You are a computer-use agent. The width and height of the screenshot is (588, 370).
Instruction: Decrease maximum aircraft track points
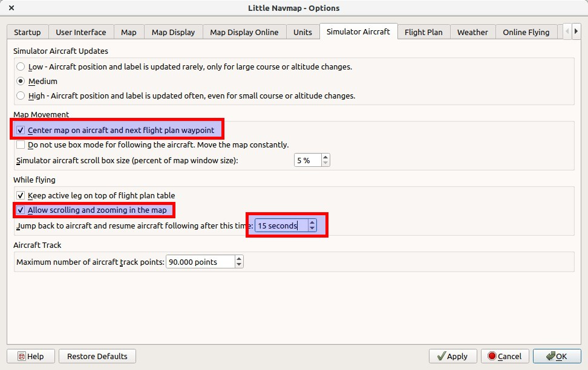(x=239, y=265)
